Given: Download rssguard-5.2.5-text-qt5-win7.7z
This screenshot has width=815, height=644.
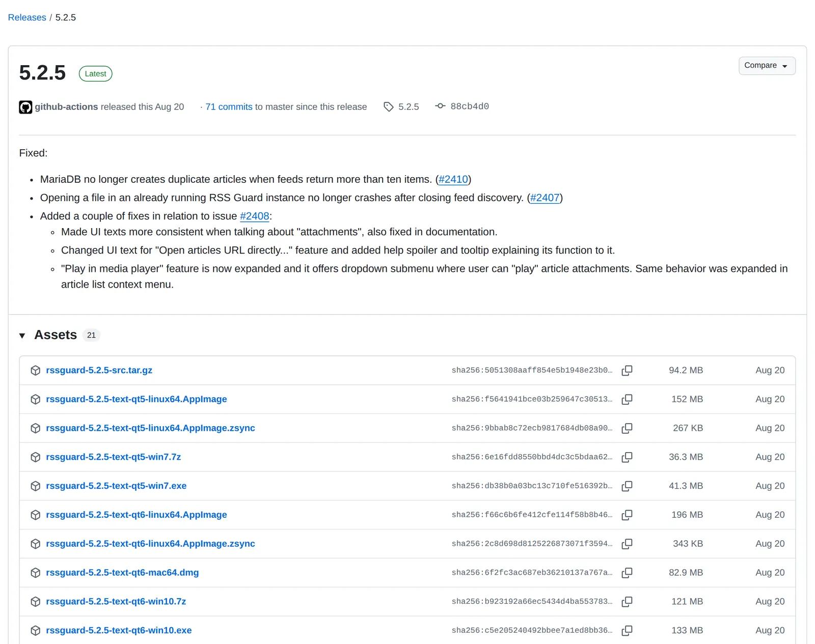Looking at the screenshot, I should [114, 457].
